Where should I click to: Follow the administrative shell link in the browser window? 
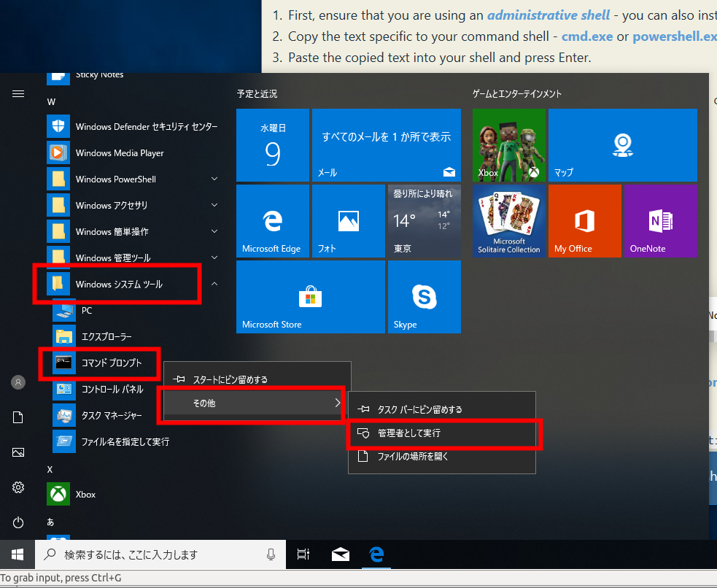coord(549,15)
